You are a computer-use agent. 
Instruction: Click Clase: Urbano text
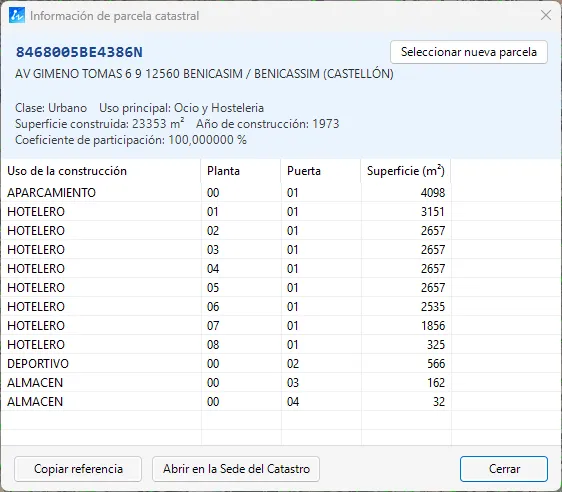coord(51,108)
